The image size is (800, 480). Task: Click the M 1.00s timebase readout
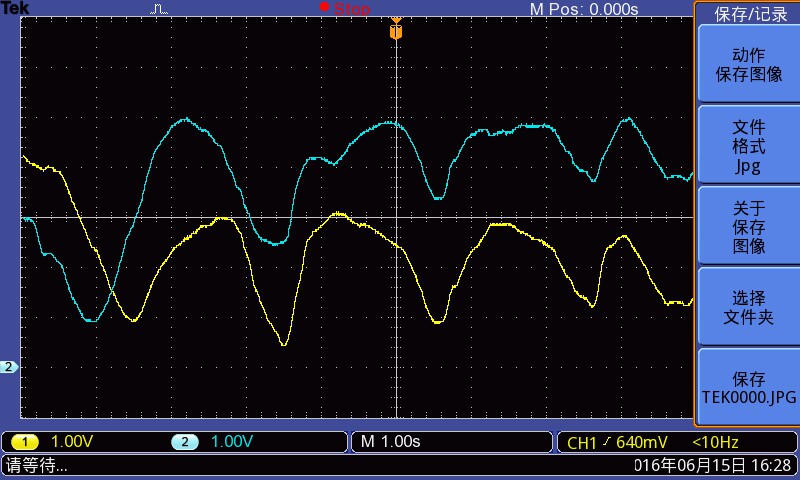coord(390,442)
